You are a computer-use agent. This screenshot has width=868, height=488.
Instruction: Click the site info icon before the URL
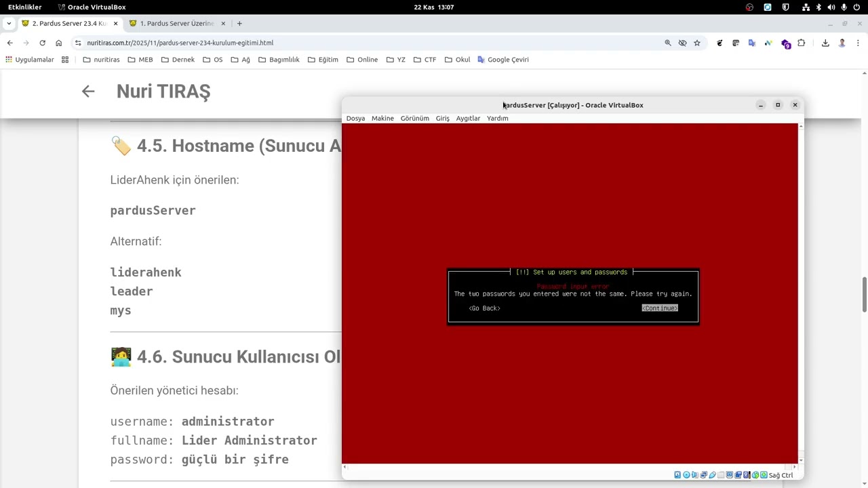78,43
